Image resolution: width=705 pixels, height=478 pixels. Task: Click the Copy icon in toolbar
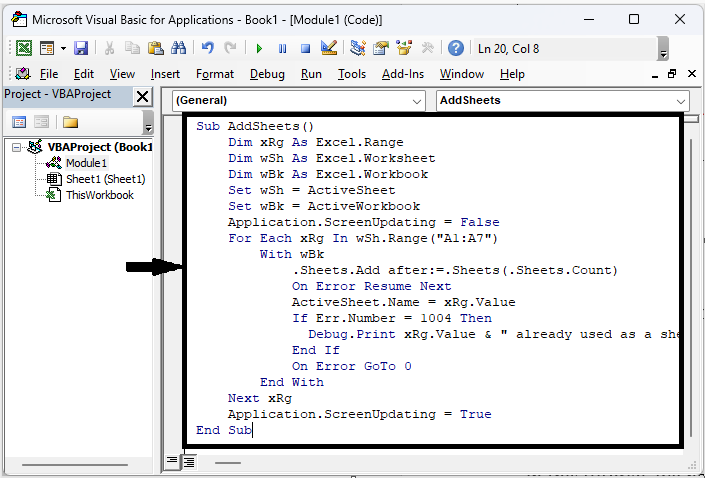pos(132,48)
